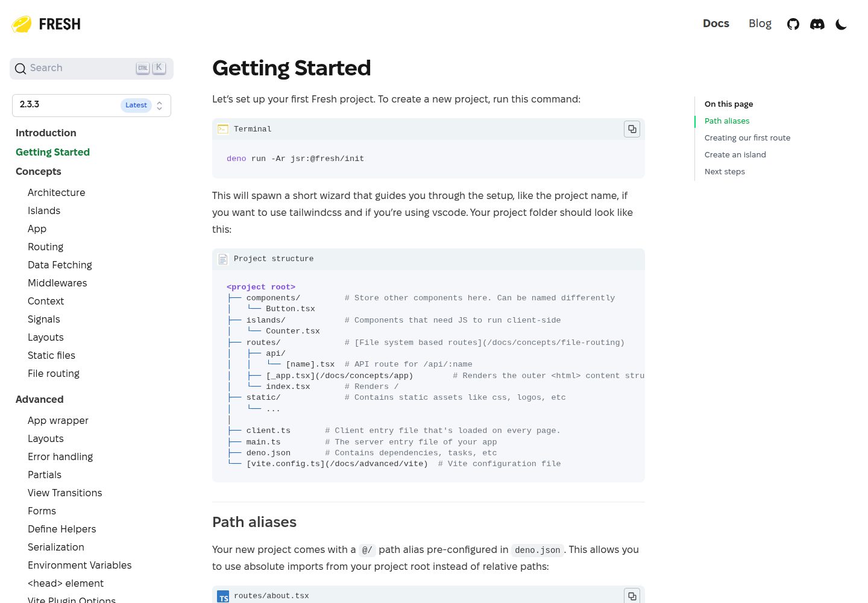Click the Path aliases heading
868x603 pixels.
(x=254, y=522)
